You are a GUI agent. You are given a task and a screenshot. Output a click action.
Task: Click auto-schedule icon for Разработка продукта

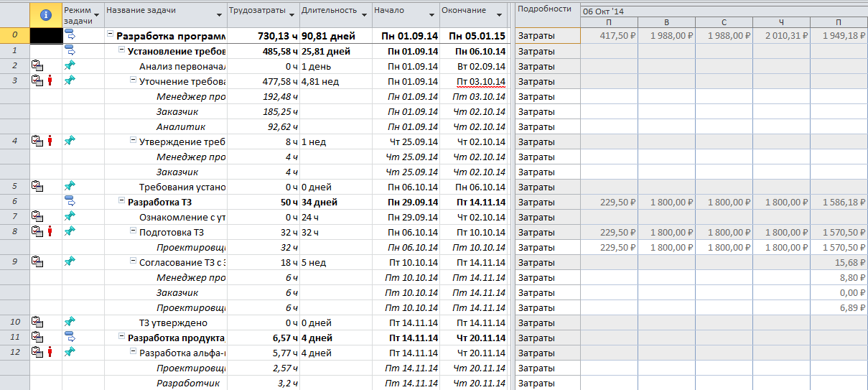tap(70, 338)
